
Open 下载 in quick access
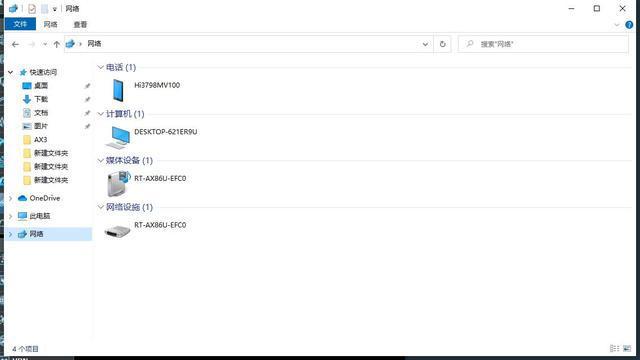tap(41, 99)
